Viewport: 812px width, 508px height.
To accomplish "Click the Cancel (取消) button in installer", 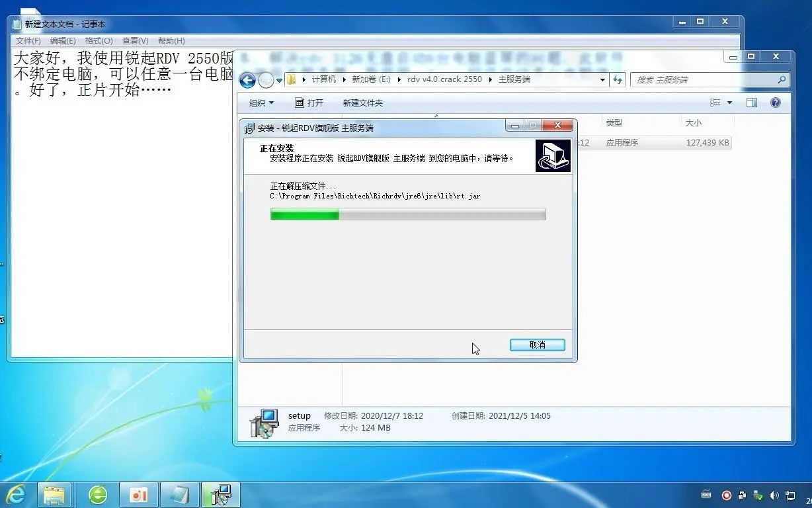I will 537,345.
